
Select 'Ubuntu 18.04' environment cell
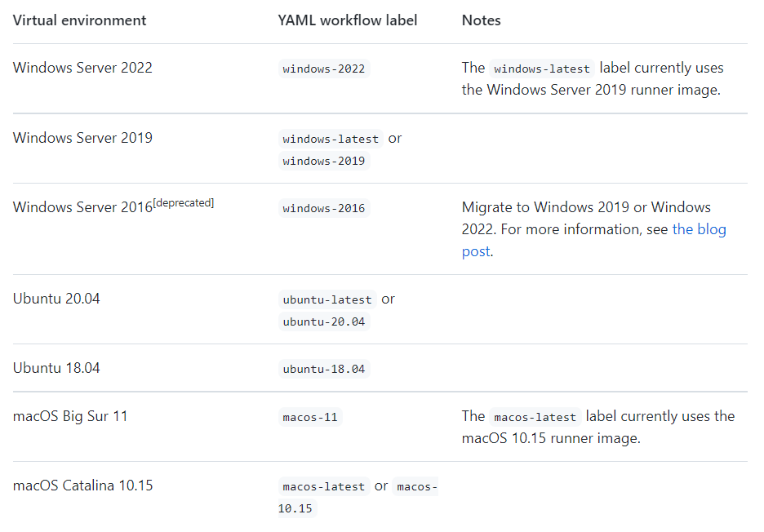56,368
